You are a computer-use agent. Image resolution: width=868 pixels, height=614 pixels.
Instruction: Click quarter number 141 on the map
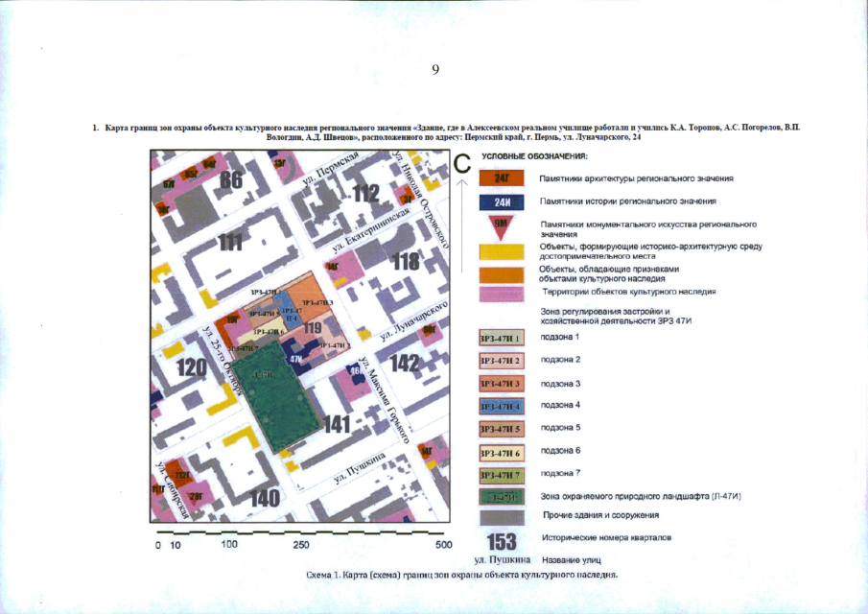pyautogui.click(x=337, y=424)
